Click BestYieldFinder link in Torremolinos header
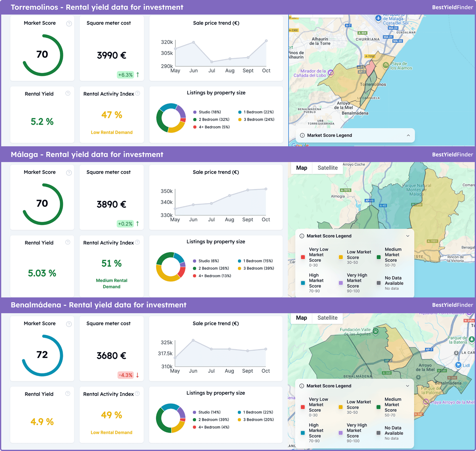This screenshot has width=476, height=451. pos(452,7)
